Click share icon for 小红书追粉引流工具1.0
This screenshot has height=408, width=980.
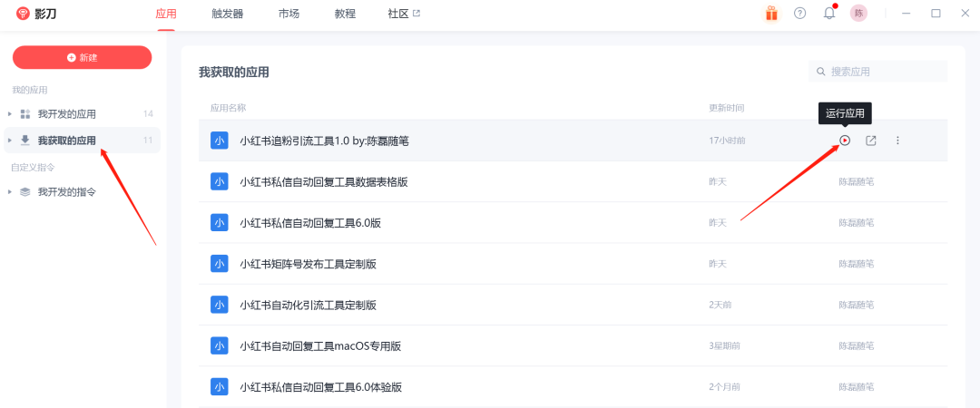pyautogui.click(x=870, y=141)
